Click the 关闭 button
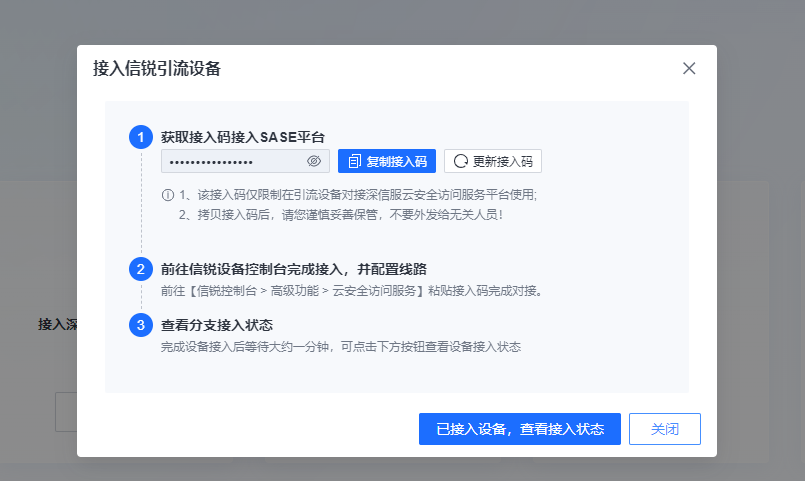The height and width of the screenshot is (481, 805). click(x=665, y=429)
